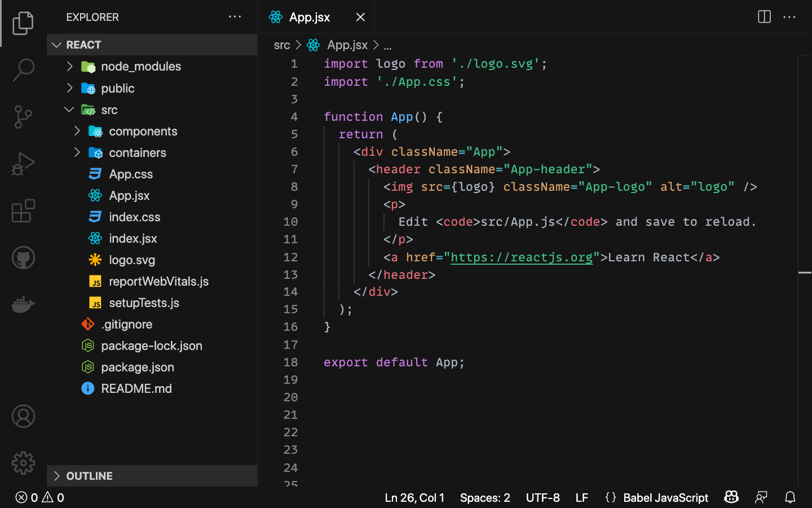Click the reactjs.org link in the code
The image size is (812, 508).
tap(522, 257)
